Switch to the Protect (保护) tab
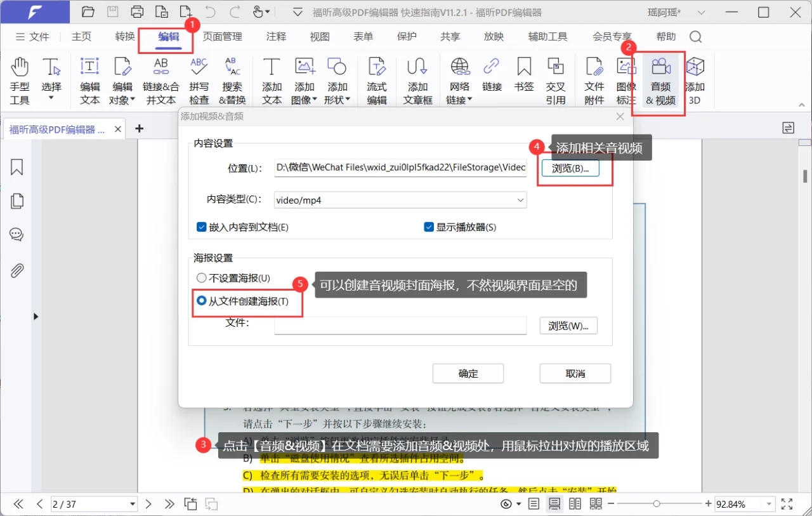 click(x=407, y=37)
